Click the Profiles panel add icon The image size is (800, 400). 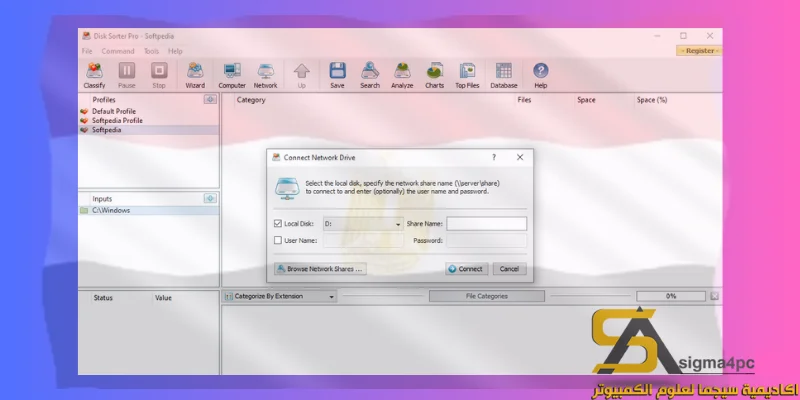tap(210, 99)
